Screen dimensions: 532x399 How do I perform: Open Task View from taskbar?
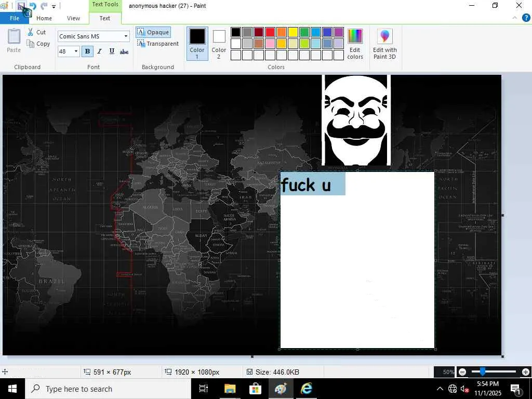(x=204, y=389)
